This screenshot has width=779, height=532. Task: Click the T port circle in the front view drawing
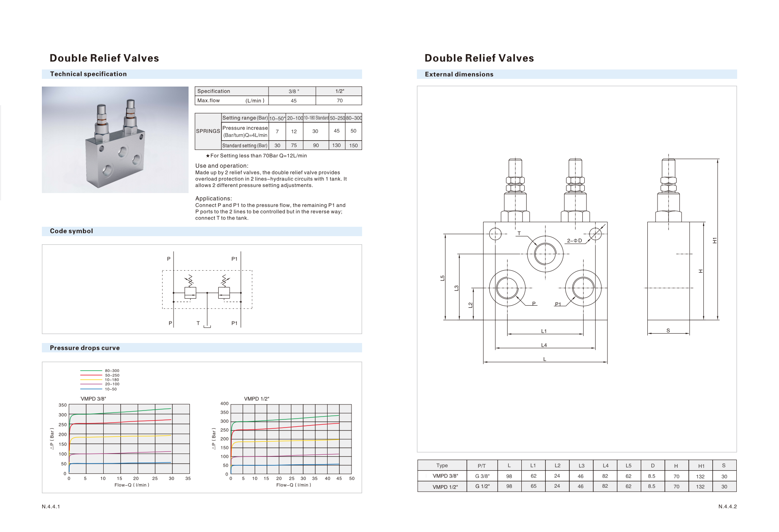tap(545, 254)
